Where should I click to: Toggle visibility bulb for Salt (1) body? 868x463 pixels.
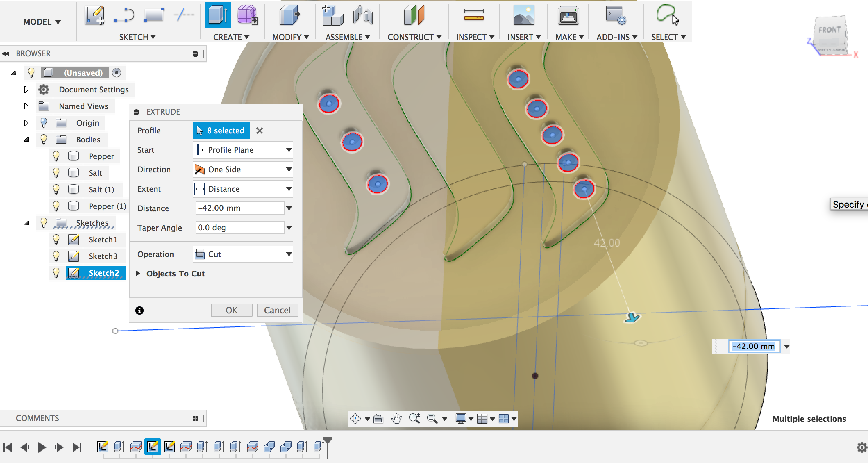point(56,189)
